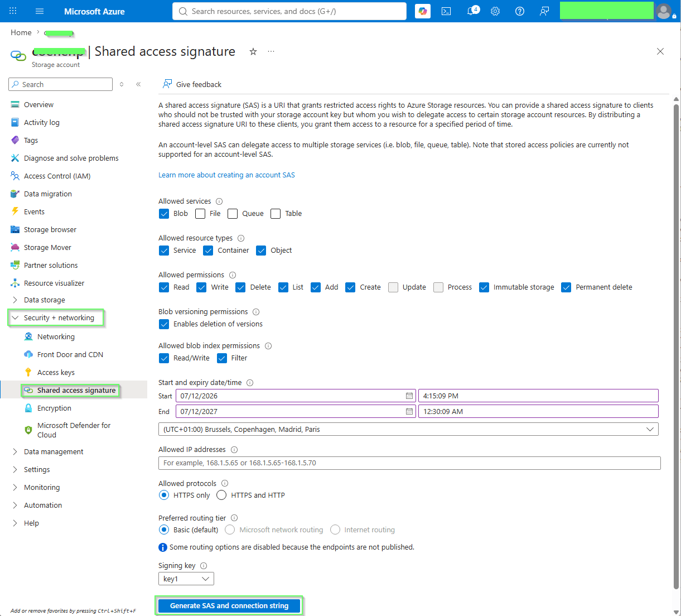Select HTTPS and HTTP protocol option
Viewport: 681px width, 616px height.
point(221,495)
